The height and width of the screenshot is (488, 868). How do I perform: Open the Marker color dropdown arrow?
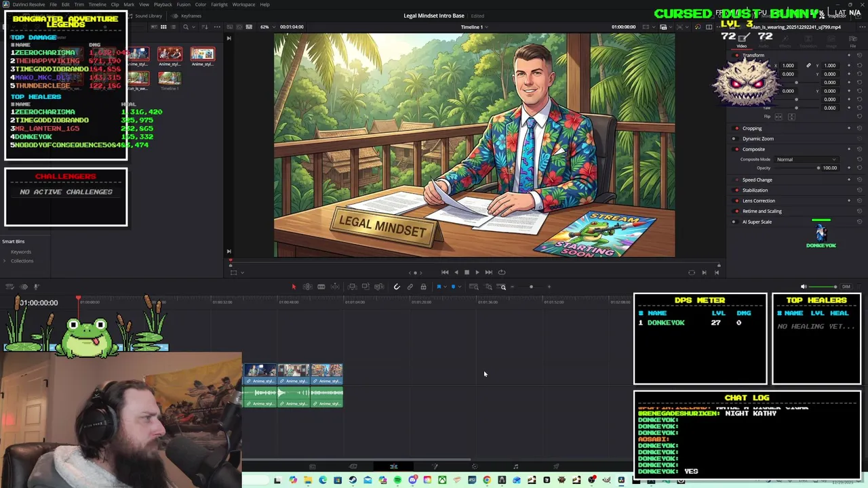point(459,287)
